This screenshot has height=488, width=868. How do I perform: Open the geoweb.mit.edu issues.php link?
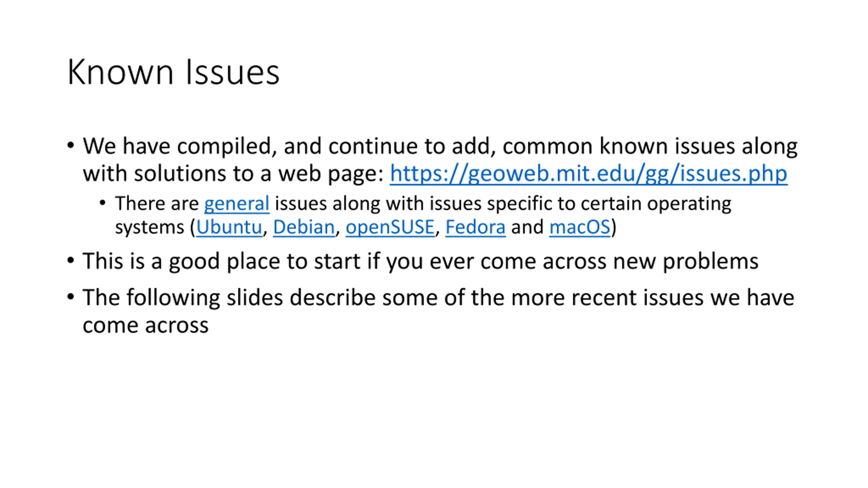[x=588, y=174]
